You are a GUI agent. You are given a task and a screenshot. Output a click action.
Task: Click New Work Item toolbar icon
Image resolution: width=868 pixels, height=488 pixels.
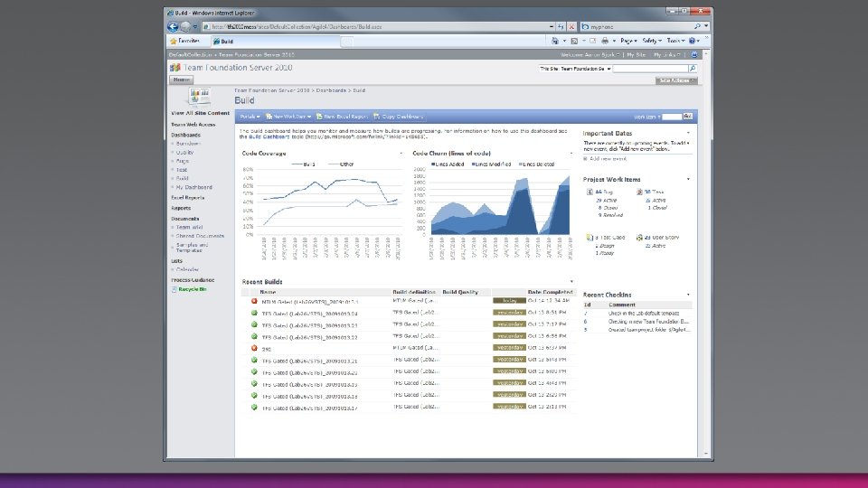tap(269, 117)
